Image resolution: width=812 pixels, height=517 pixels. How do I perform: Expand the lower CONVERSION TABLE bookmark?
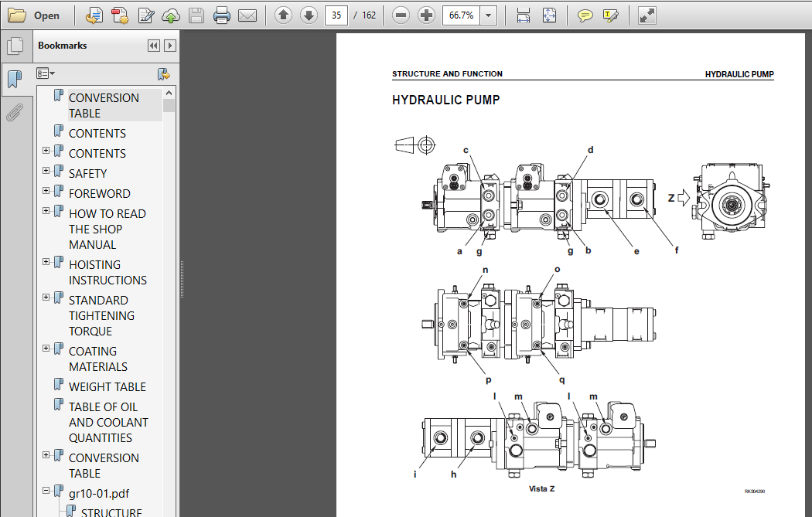tap(46, 455)
